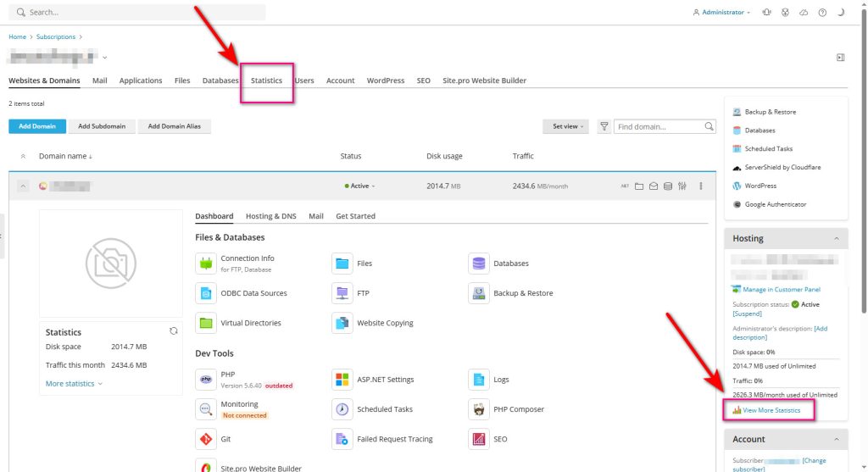Click the filter funnel icon beside domain search
The height and width of the screenshot is (472, 868).
(604, 126)
